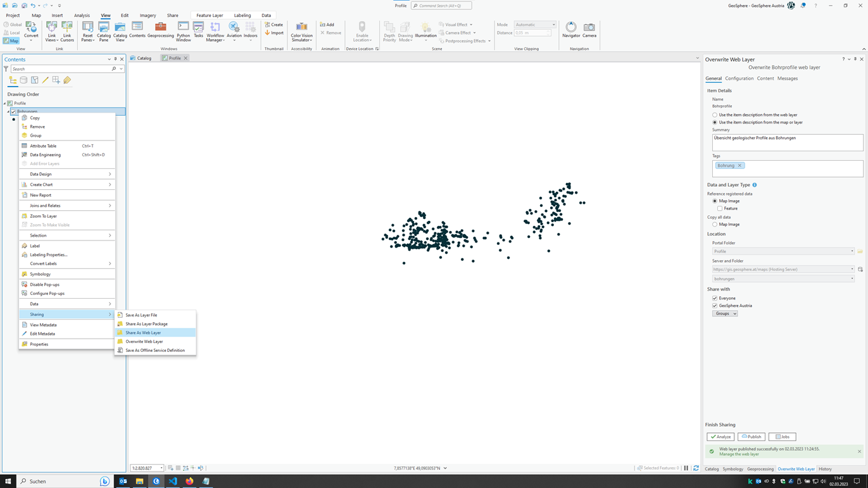Click the Publish button
Screen dimensions: 868x488
[751, 436]
